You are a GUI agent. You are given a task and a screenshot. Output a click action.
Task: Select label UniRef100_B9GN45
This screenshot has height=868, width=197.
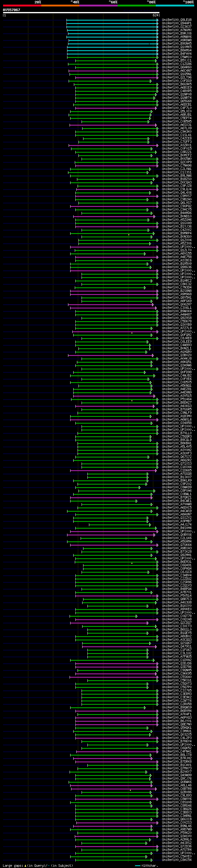(177, 43)
